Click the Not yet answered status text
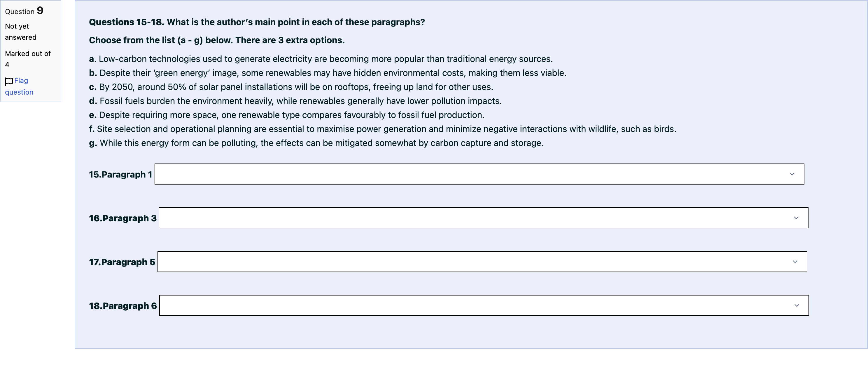Viewport: 868px width, 372px height. point(20,32)
